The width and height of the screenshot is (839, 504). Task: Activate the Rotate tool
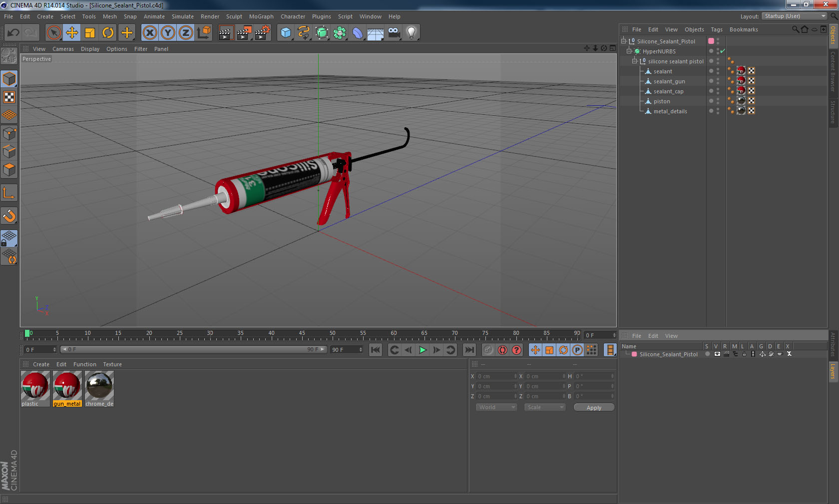(x=108, y=33)
